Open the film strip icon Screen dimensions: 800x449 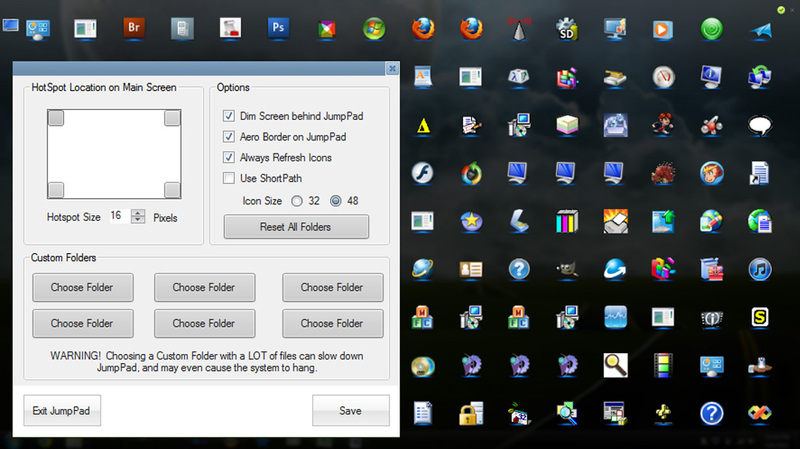click(x=663, y=365)
